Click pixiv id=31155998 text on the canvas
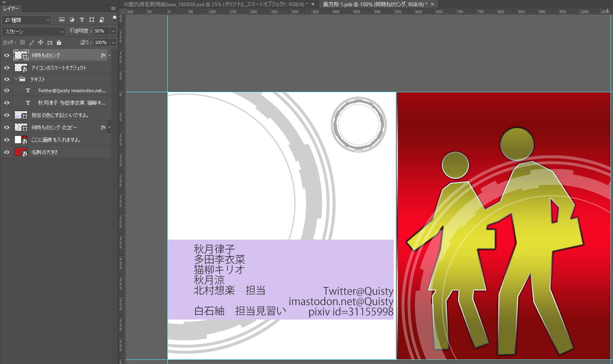 pyautogui.click(x=351, y=312)
